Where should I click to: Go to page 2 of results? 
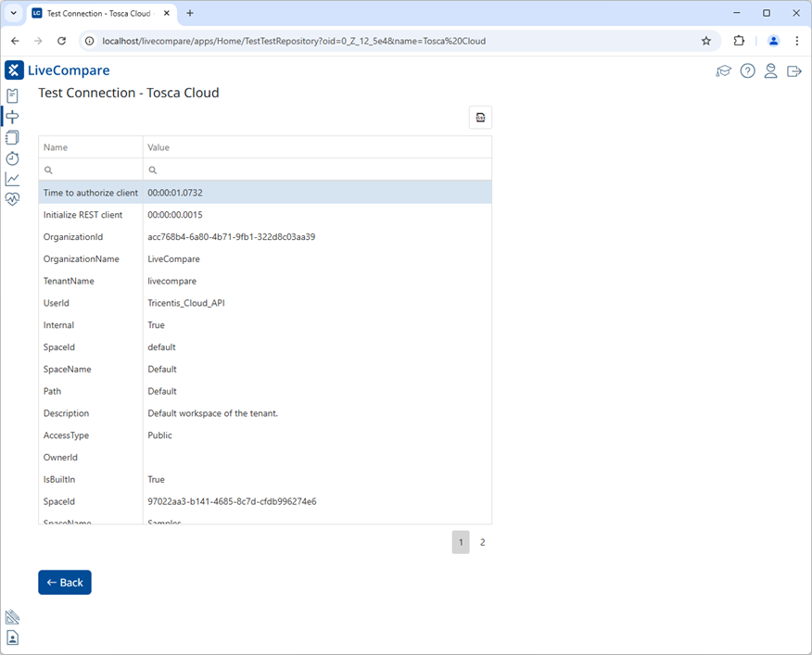coord(482,542)
